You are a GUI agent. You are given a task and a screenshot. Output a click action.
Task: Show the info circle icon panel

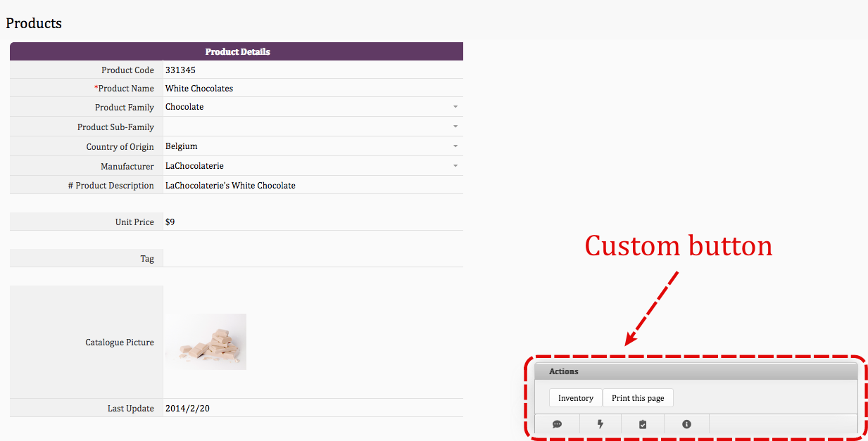[x=686, y=424]
